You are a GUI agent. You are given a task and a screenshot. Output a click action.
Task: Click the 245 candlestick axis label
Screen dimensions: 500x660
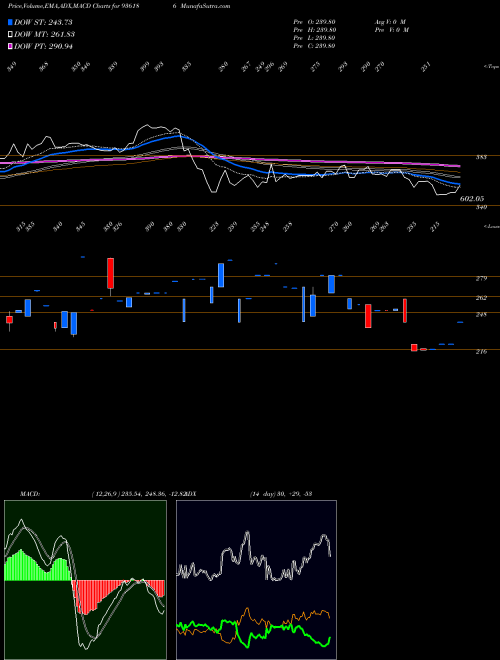click(x=481, y=315)
